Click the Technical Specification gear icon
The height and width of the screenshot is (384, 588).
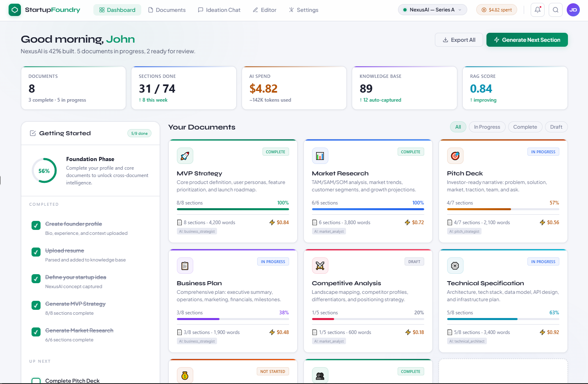(x=455, y=266)
